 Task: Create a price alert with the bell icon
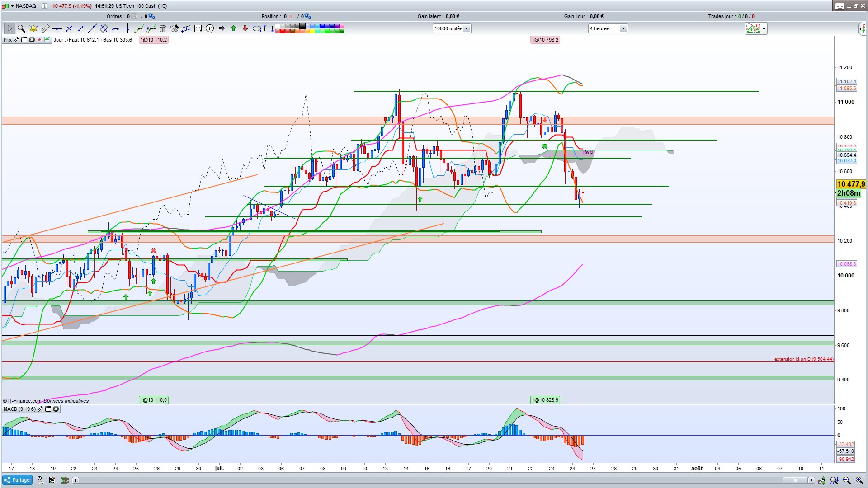click(33, 28)
